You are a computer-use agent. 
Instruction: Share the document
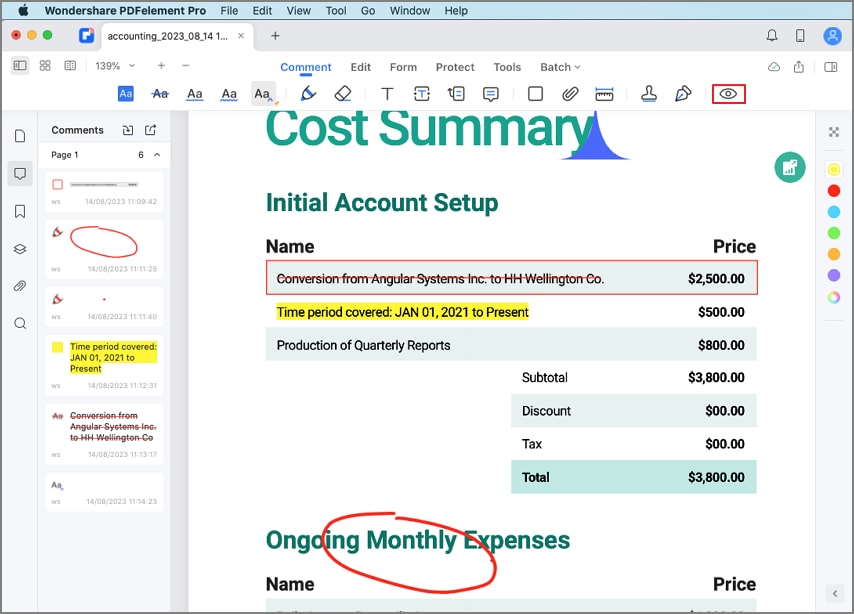click(x=799, y=67)
